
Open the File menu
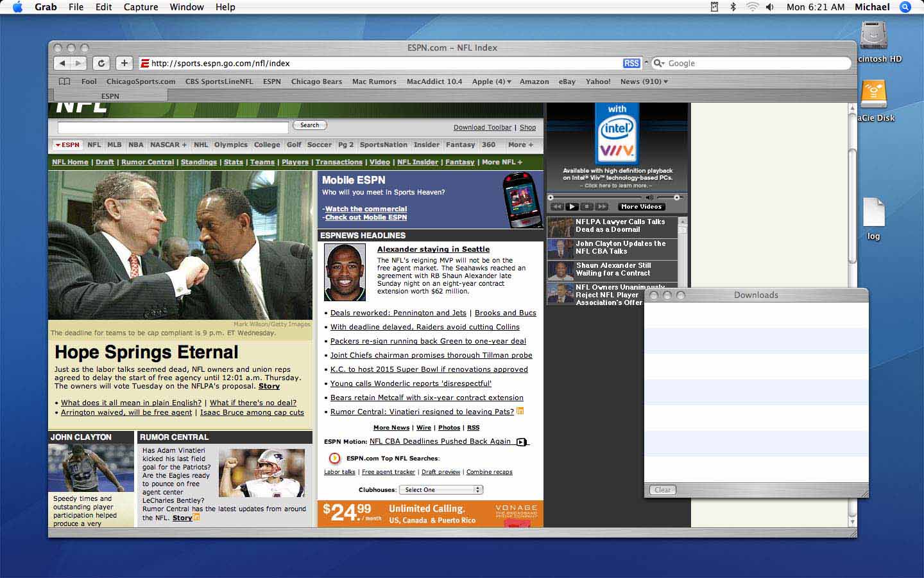pos(76,7)
